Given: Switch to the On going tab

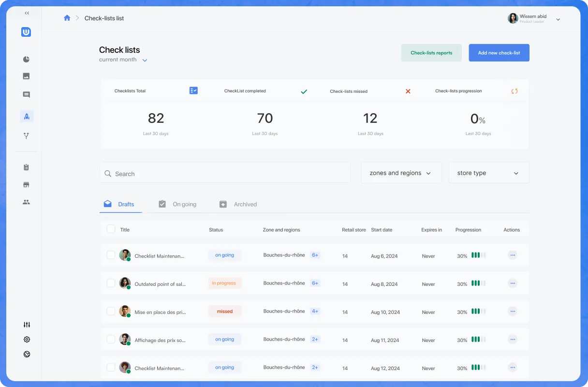Looking at the screenshot, I should coord(178,204).
